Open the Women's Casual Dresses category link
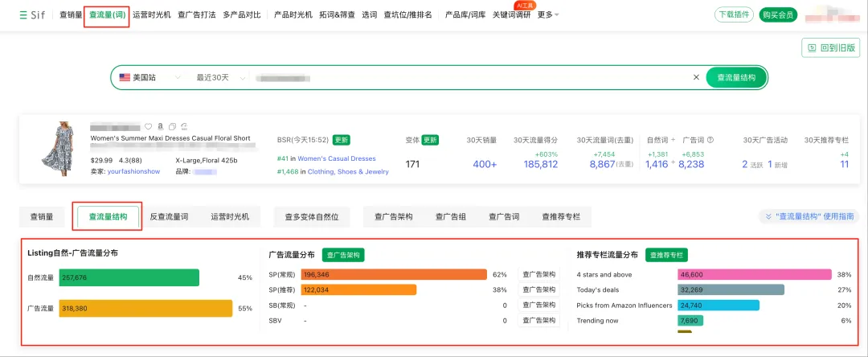Viewport: 868px width, 357px height. [x=337, y=158]
